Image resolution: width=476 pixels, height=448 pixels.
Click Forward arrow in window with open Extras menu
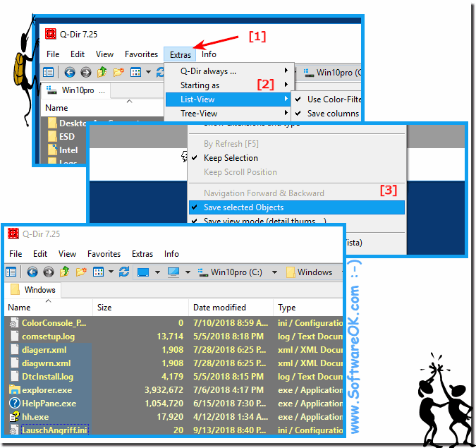85,72
